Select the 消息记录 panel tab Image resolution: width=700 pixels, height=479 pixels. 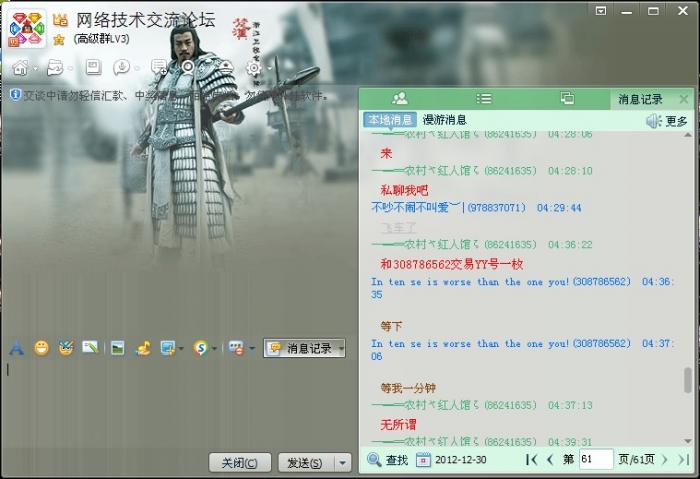(640, 99)
